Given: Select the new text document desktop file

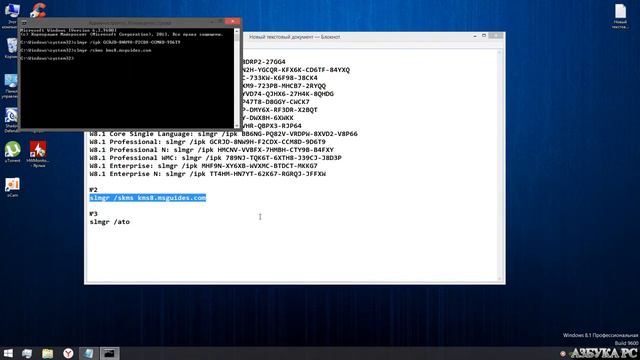Looking at the screenshot, I should coord(620,16).
